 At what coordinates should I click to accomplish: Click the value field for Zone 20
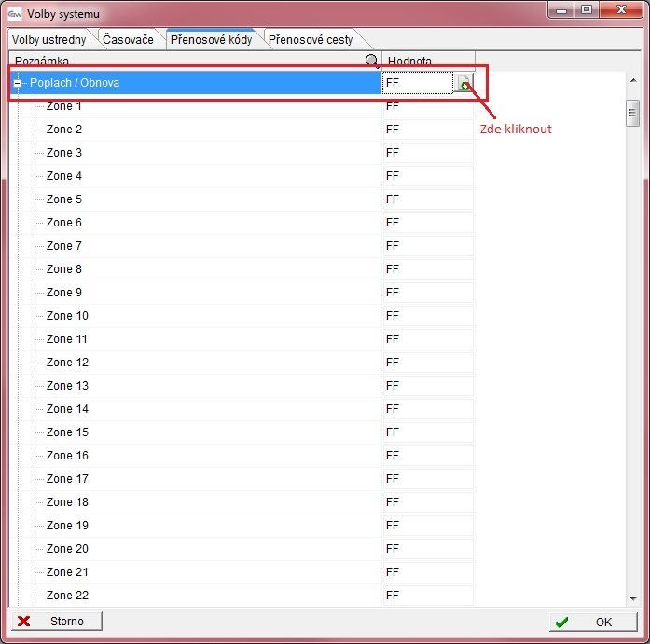point(427,549)
